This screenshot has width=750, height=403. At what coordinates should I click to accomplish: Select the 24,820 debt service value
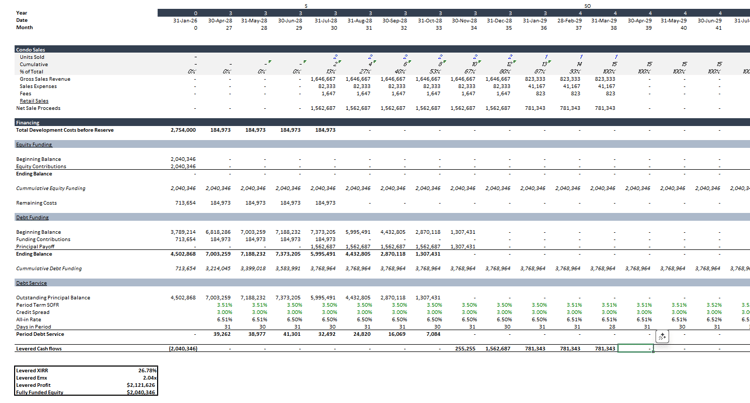click(362, 334)
